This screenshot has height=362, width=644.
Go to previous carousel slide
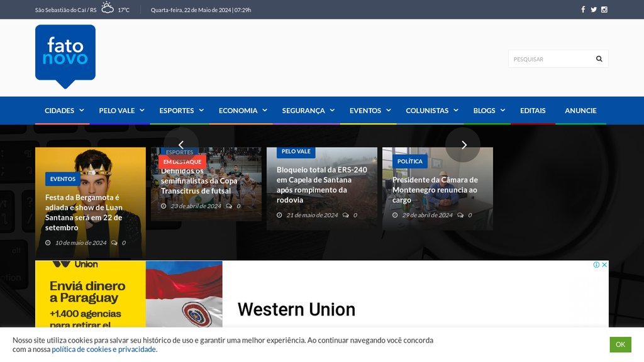click(181, 145)
